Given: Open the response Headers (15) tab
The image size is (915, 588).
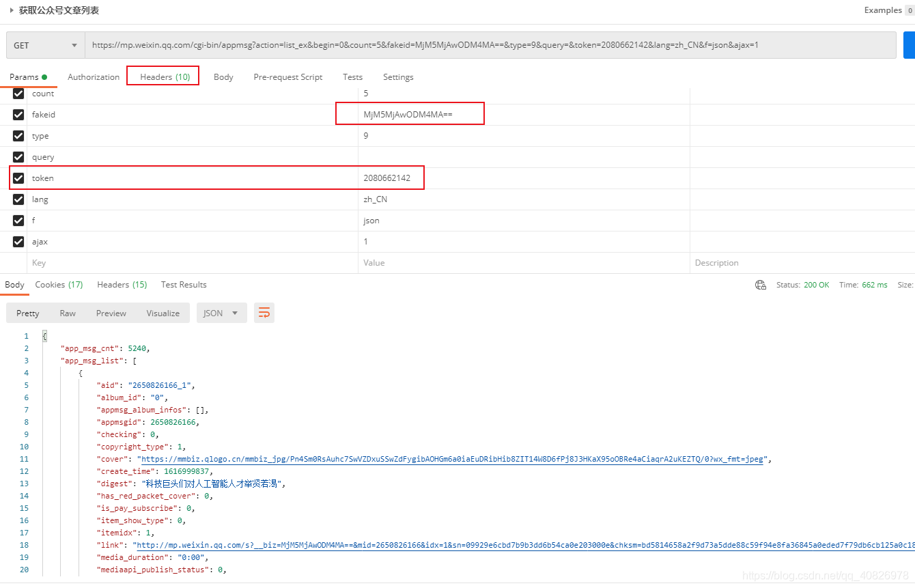Looking at the screenshot, I should click(122, 285).
